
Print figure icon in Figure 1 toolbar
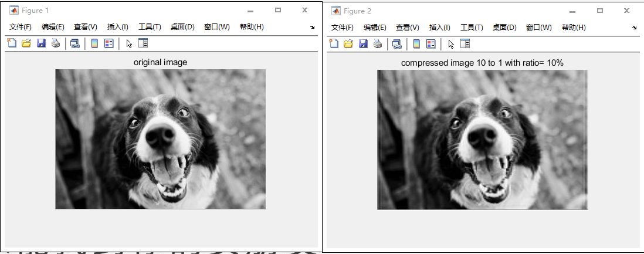coord(56,43)
